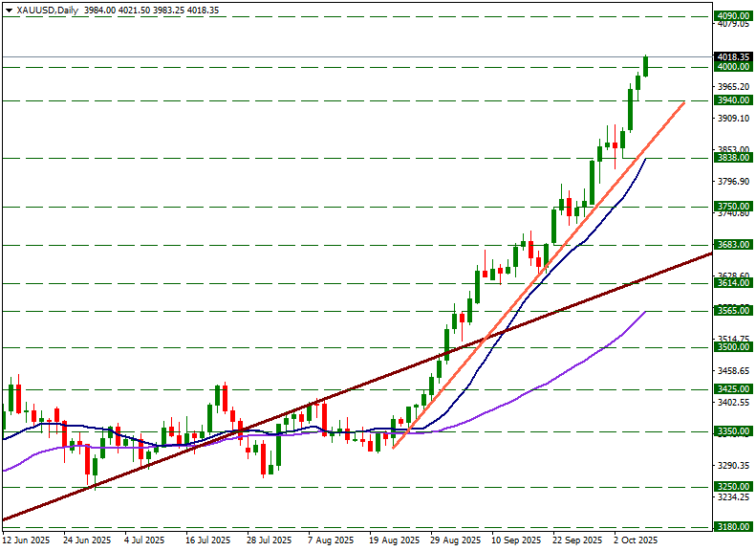Image resolution: width=756 pixels, height=551 pixels.
Task: Click the latest green candlestick near 4018
Action: (646, 66)
